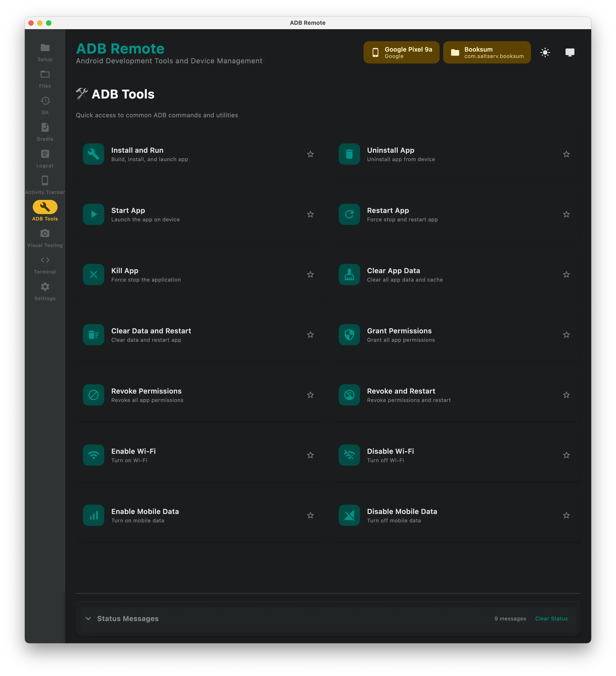Star the Install and Run tool
This screenshot has height=676, width=616.
coord(310,154)
